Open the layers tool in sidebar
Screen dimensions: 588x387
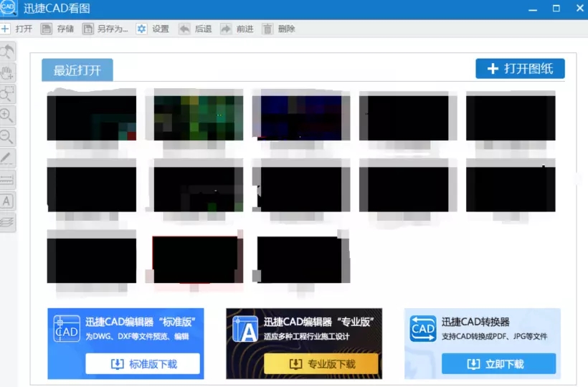pos(7,222)
